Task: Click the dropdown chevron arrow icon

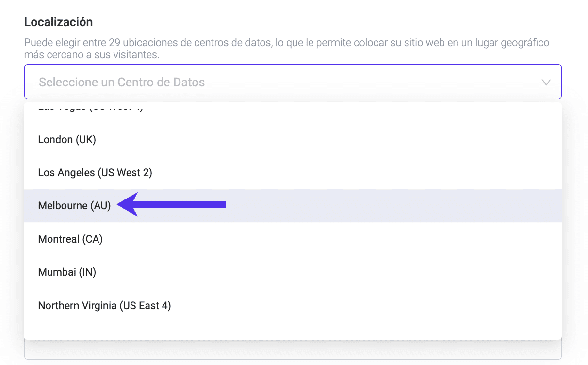Action: click(x=546, y=83)
